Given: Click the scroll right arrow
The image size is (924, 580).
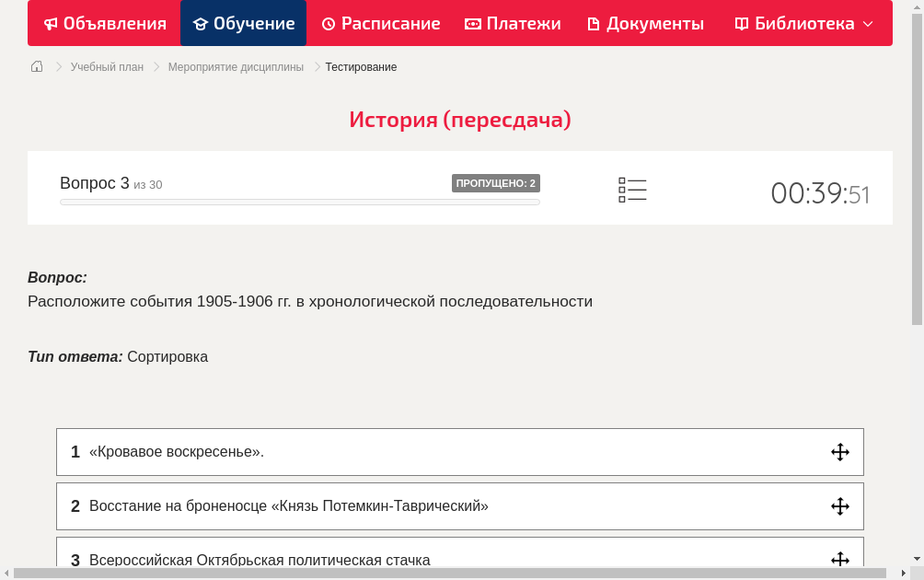Looking at the screenshot, I should pyautogui.click(x=904, y=573).
